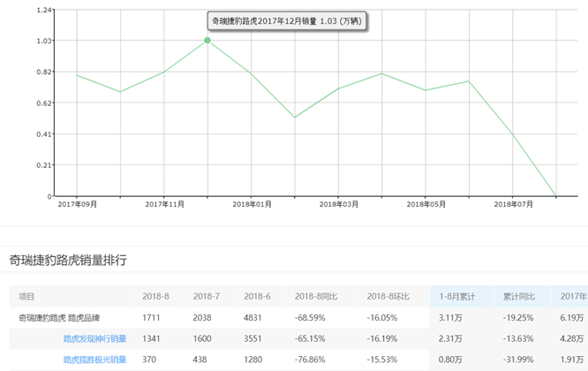588x371 pixels.
Task: Click the 2017年09月 axis label
Action: pos(77,204)
